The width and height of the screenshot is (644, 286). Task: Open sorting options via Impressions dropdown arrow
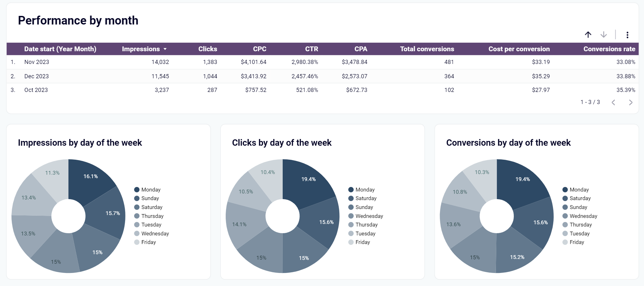165,49
